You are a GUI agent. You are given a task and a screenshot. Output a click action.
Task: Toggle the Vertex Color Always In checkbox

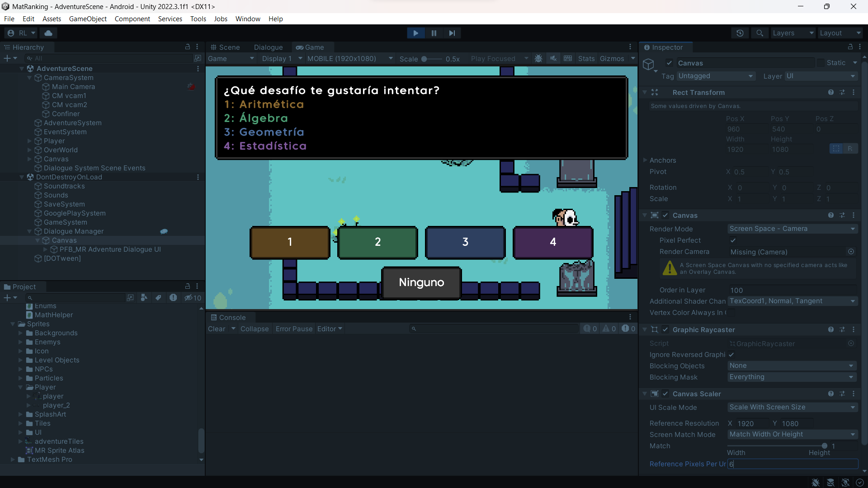tap(732, 313)
